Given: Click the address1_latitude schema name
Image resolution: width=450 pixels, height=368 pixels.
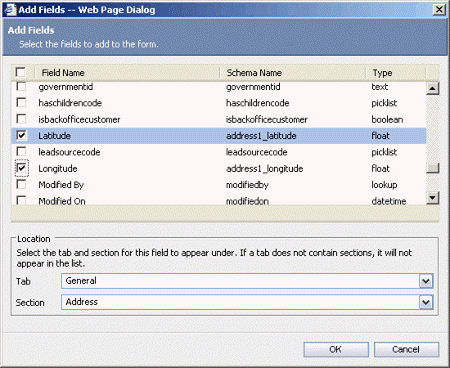Looking at the screenshot, I should pos(261,136).
